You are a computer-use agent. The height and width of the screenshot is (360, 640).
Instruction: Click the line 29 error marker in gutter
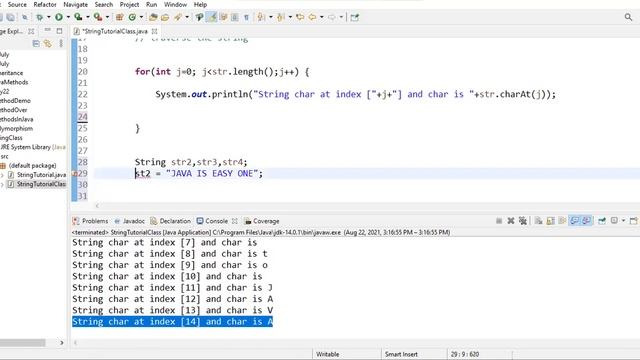74,173
